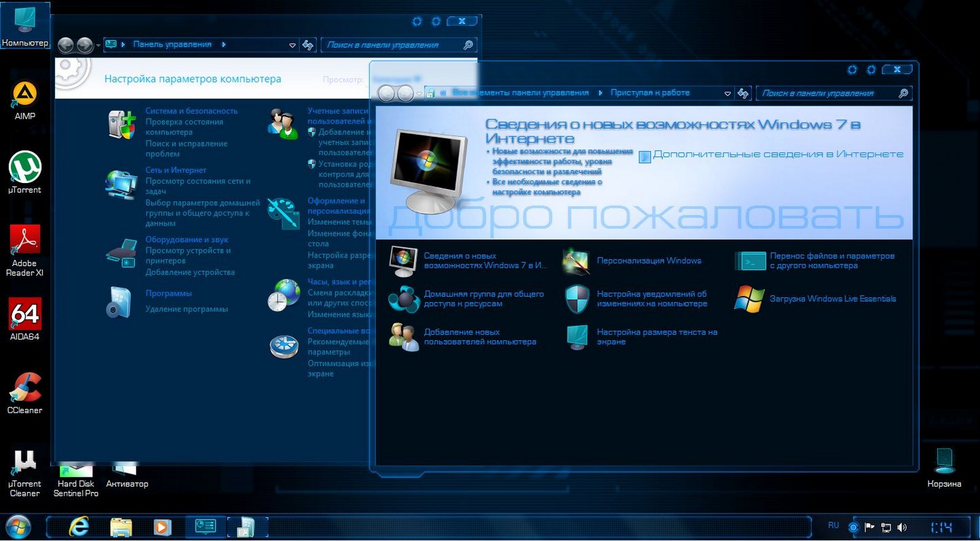Click the Программы category icon
Screen dimensions: 980x541
[x=119, y=302]
